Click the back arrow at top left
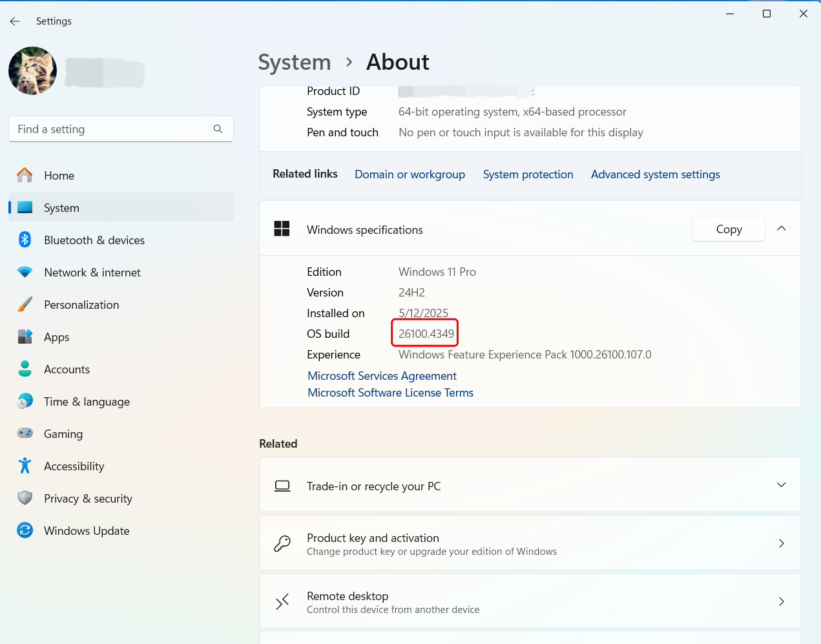The height and width of the screenshot is (644, 821). [x=14, y=21]
